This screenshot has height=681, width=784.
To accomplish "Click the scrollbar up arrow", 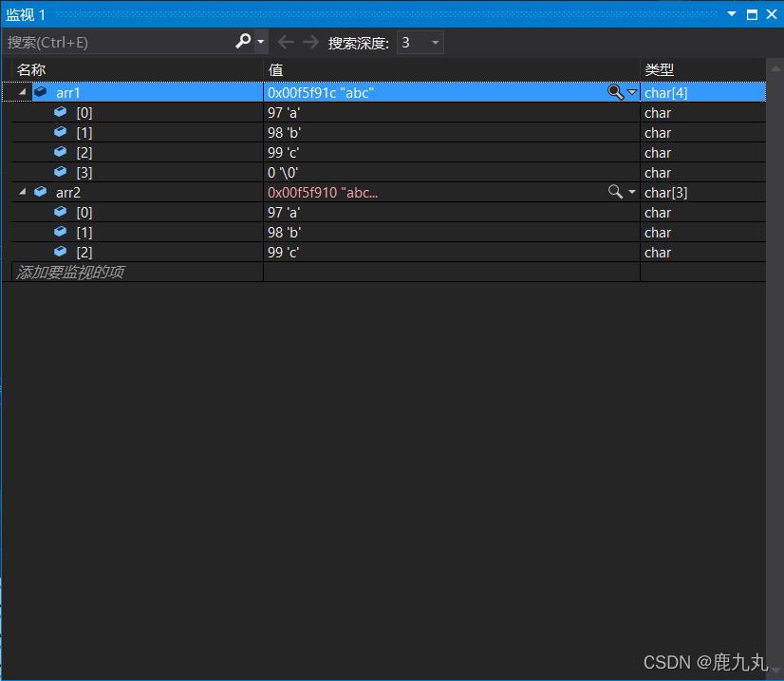I will pos(775,68).
